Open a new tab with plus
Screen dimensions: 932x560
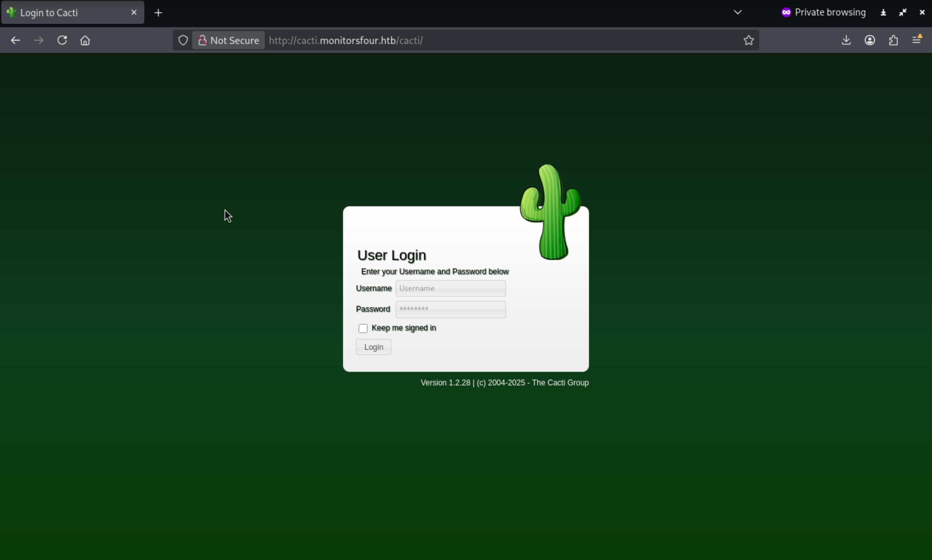pos(158,13)
